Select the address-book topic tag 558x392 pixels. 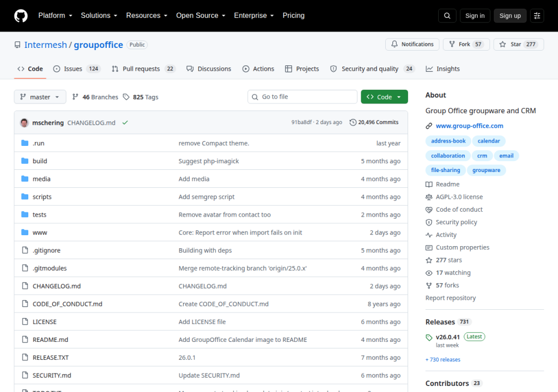pyautogui.click(x=448, y=141)
